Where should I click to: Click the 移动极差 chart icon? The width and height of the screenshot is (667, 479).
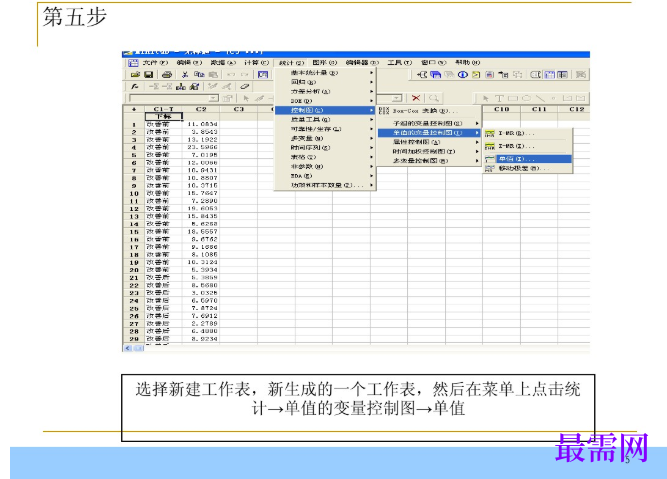(x=490, y=168)
